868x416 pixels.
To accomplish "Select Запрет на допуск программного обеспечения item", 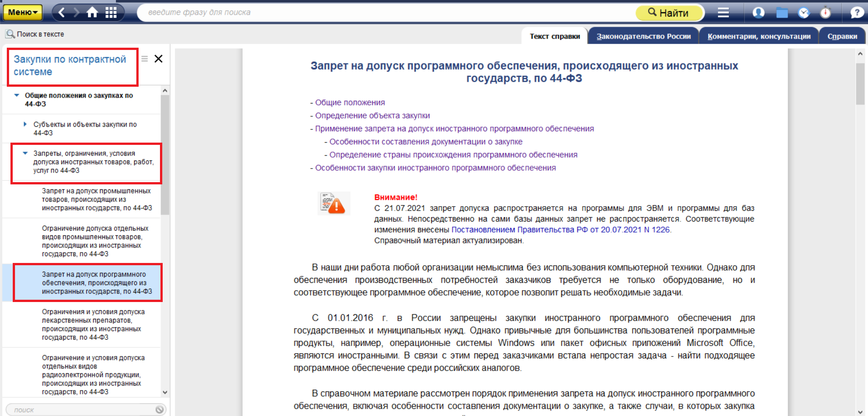I will tap(97, 283).
